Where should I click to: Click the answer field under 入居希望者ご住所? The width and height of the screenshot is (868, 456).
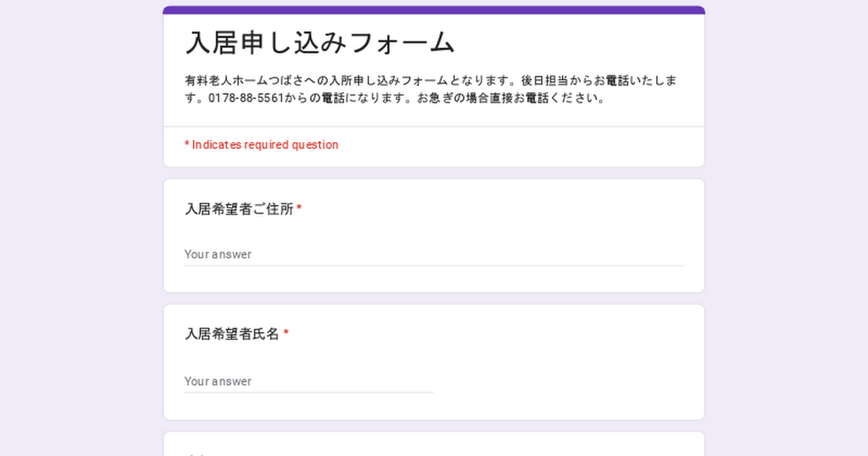(x=434, y=254)
